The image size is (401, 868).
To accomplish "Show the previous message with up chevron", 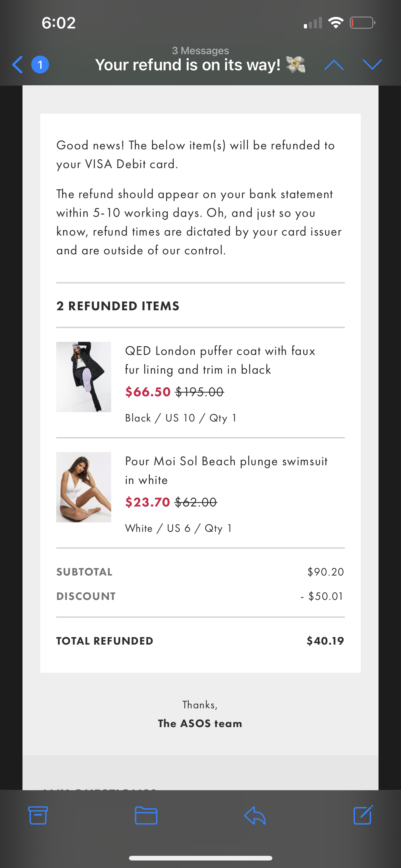I will coord(334,64).
